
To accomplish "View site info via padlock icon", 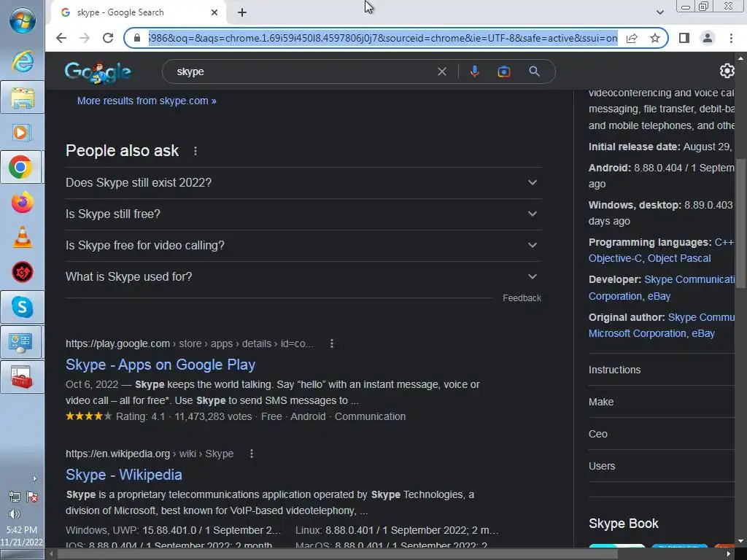I will click(137, 38).
